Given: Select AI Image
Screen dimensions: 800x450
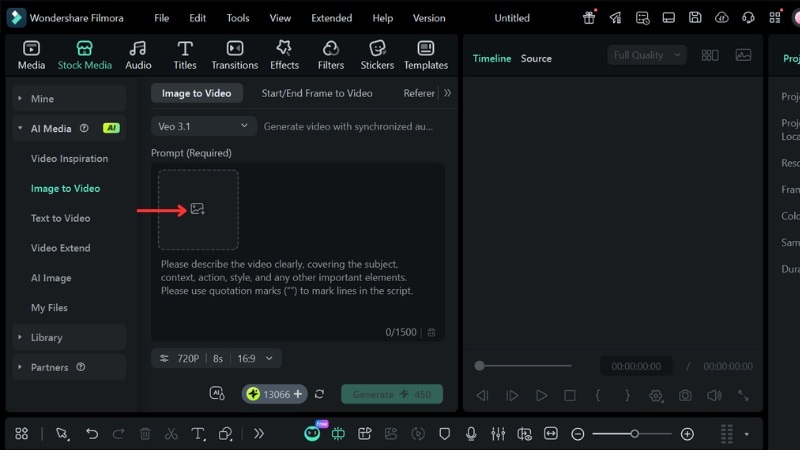Looking at the screenshot, I should point(51,278).
